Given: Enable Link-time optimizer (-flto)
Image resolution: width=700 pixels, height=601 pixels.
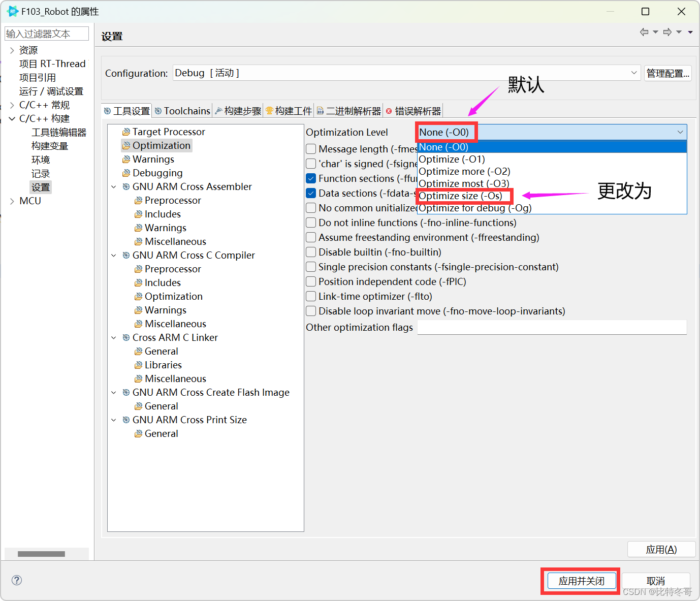Looking at the screenshot, I should pos(310,296).
